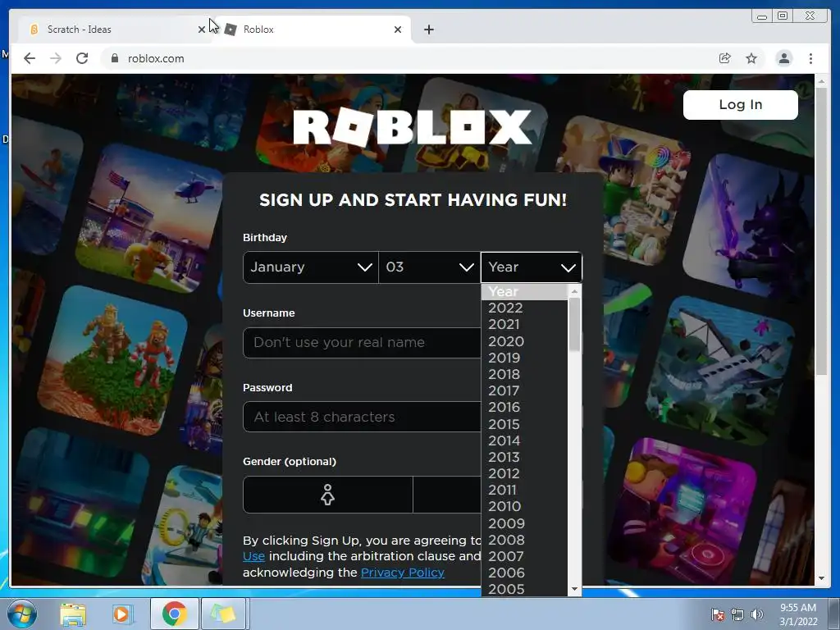Close the Scratch - Ideas tab
The image size is (840, 630).
[202, 30]
